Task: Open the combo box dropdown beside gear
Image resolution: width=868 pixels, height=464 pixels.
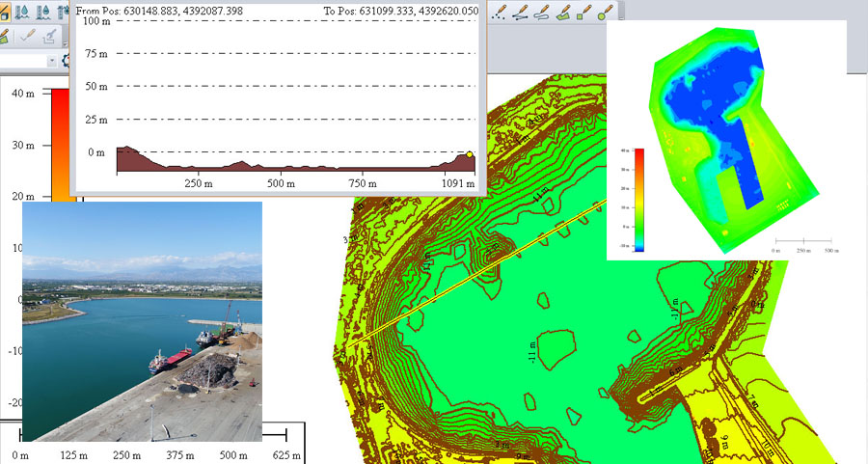Action: 50,61
